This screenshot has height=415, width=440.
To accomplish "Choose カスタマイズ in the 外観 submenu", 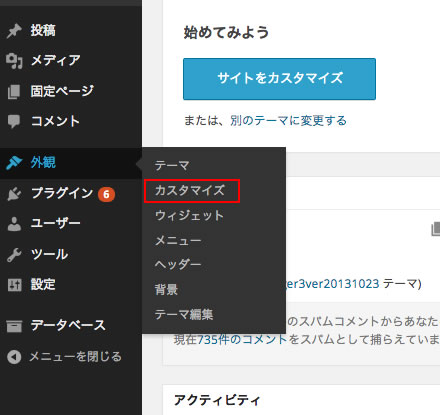I will coord(190,191).
